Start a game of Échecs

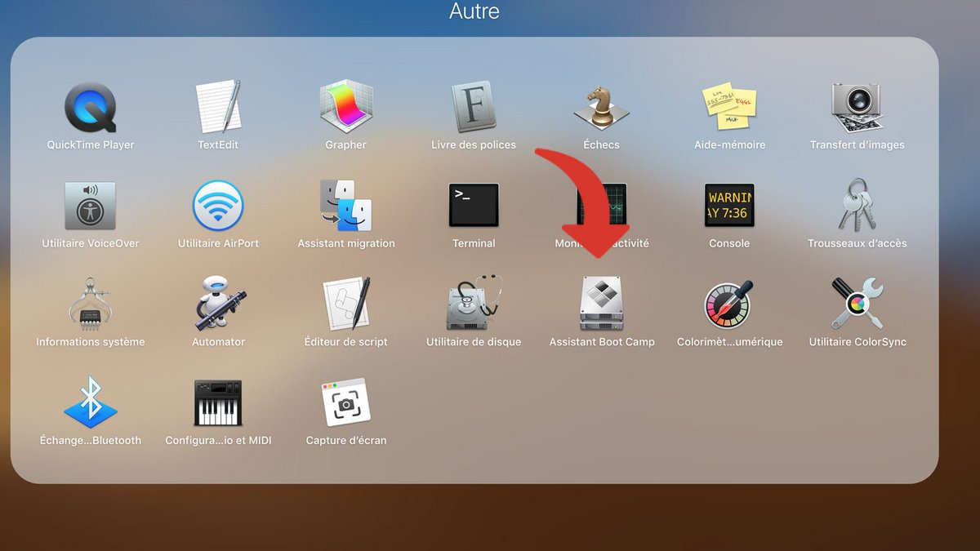pyautogui.click(x=601, y=110)
